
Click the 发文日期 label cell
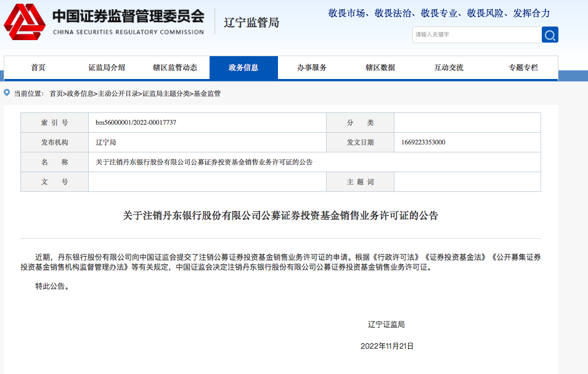coord(360,143)
